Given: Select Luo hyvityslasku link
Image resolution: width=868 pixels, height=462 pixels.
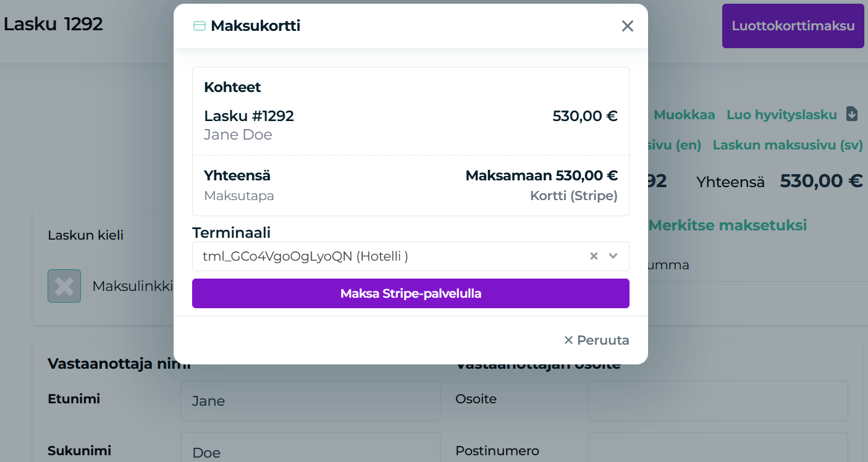Looking at the screenshot, I should 782,114.
